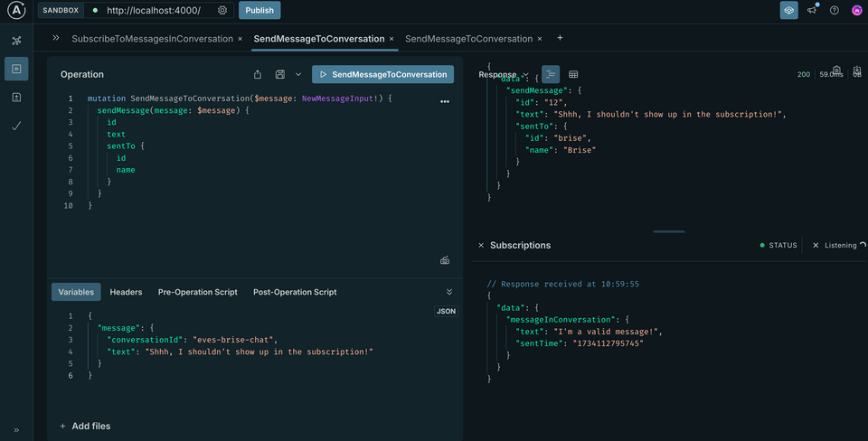This screenshot has height=441, width=868.
Task: Open the save options dropdown arrow
Action: click(x=298, y=74)
